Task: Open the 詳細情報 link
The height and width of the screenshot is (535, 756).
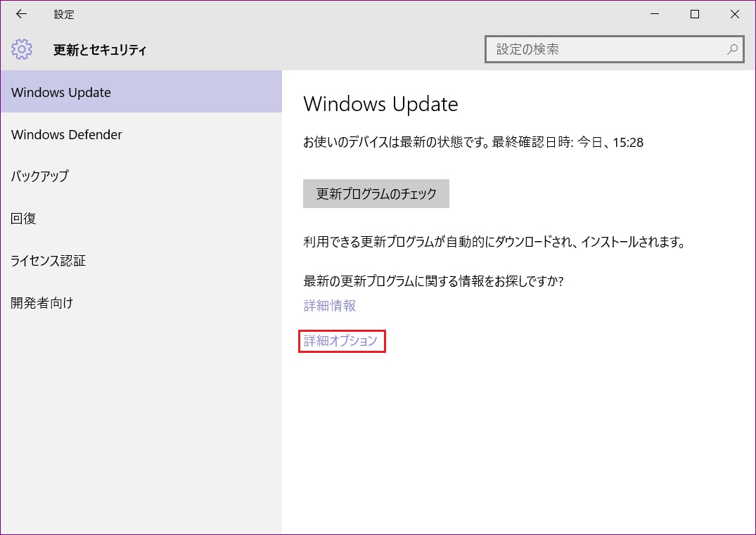Action: (330, 306)
